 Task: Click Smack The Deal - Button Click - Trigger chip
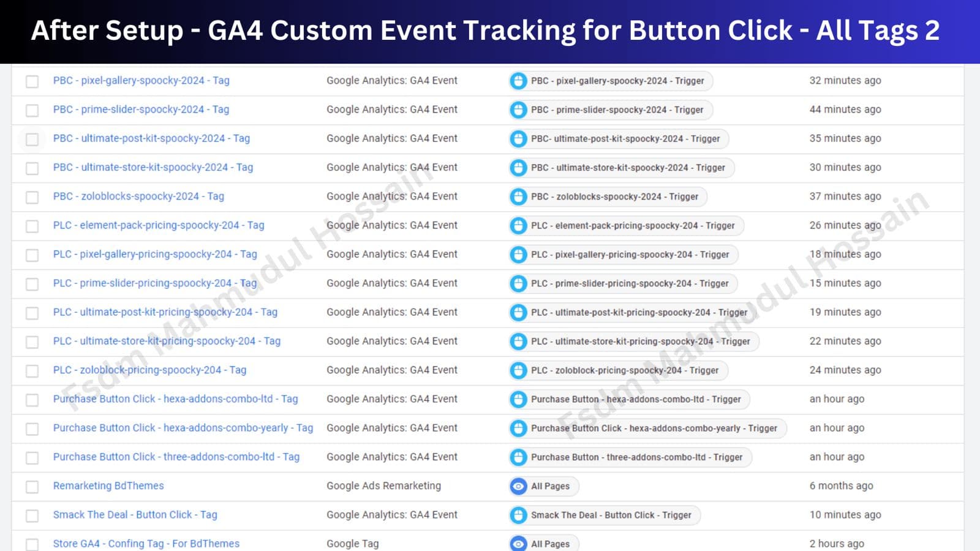click(605, 515)
